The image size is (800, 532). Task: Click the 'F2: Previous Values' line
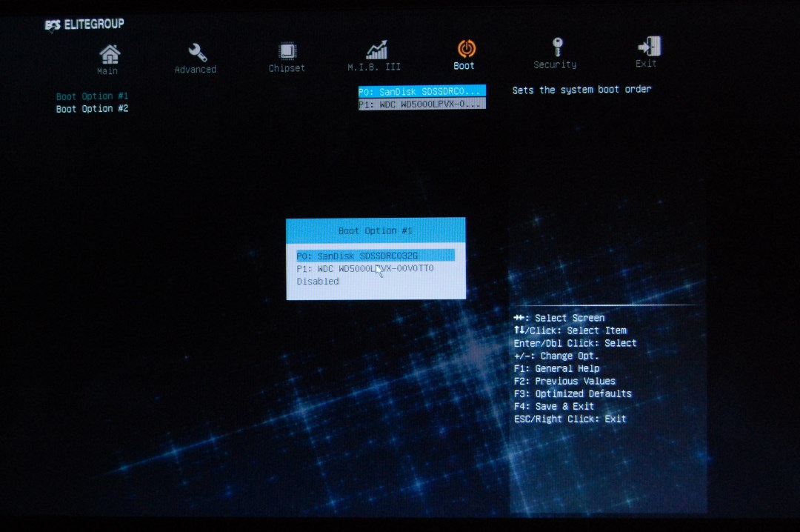[564, 381]
